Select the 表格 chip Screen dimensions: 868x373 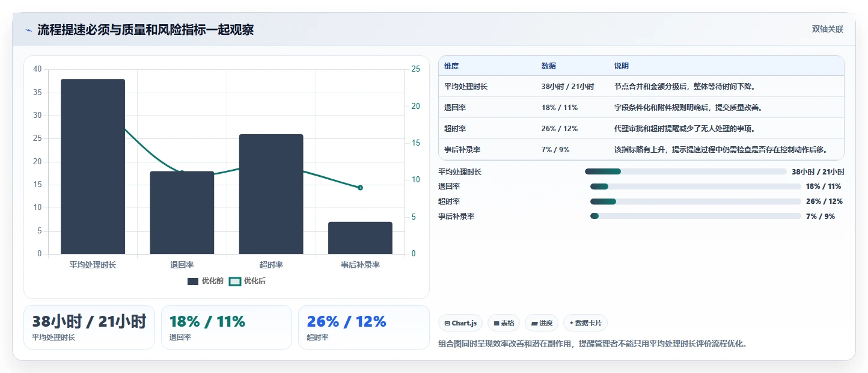[x=504, y=323]
